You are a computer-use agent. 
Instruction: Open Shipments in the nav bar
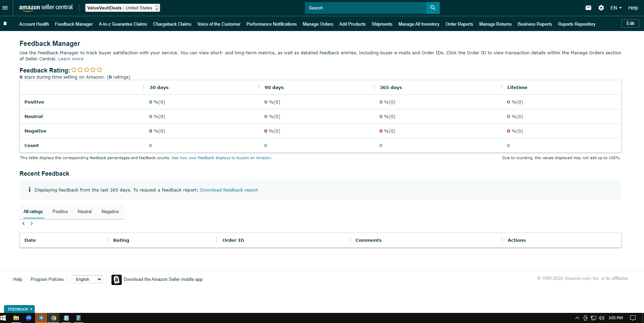coord(382,24)
